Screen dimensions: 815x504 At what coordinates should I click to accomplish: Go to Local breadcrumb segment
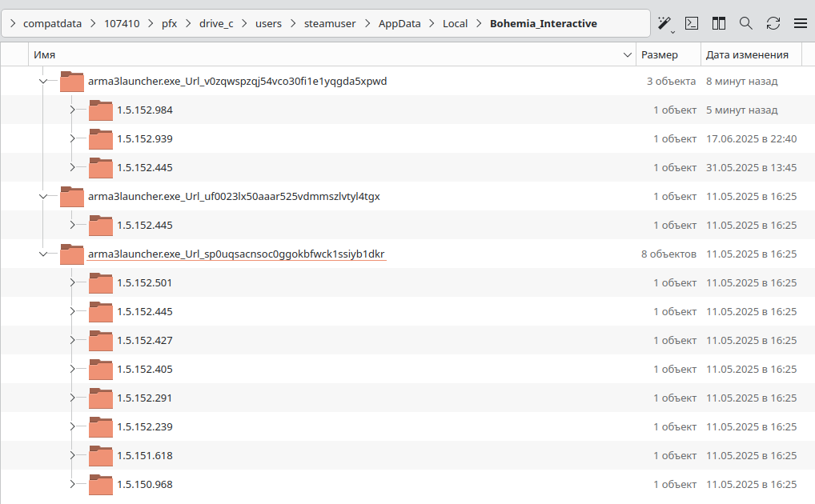(x=456, y=24)
